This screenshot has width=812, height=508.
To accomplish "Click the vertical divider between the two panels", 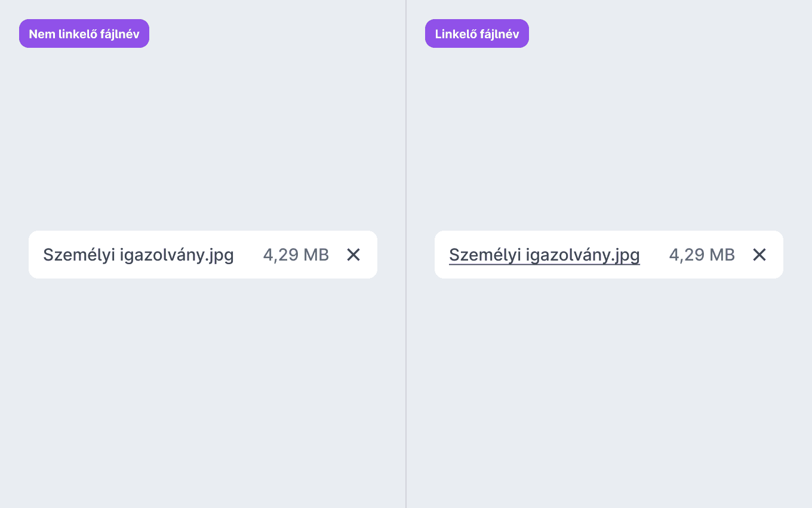I will (406, 254).
